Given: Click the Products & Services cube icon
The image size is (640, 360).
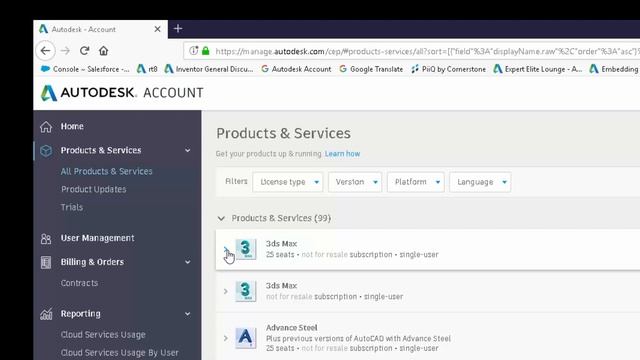Looking at the screenshot, I should (46, 151).
